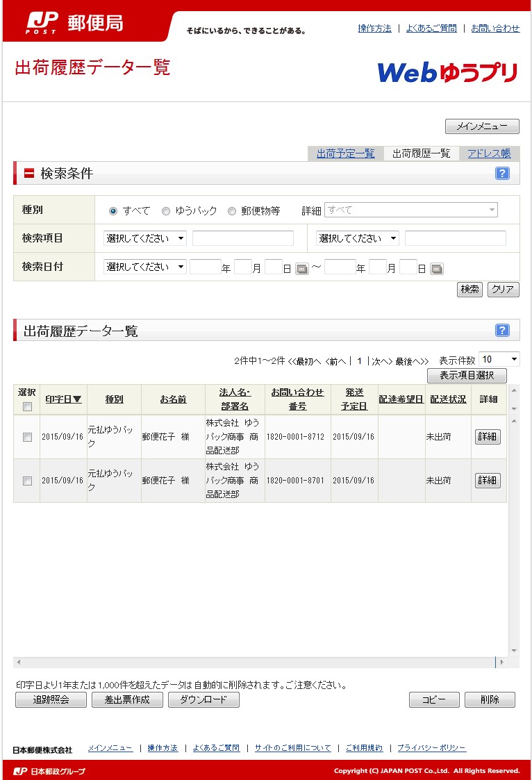Sort by 発送予定日 column header
The width and height of the screenshot is (532, 780).
(354, 399)
